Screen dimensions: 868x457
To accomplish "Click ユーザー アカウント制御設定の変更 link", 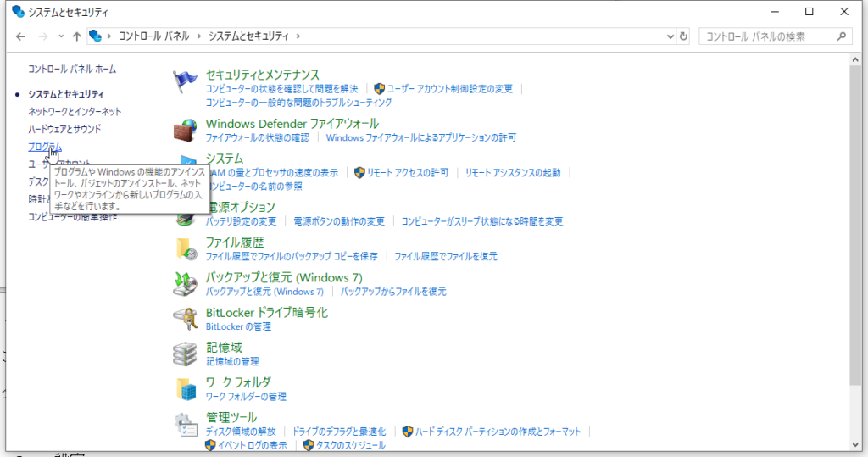I will [x=449, y=89].
